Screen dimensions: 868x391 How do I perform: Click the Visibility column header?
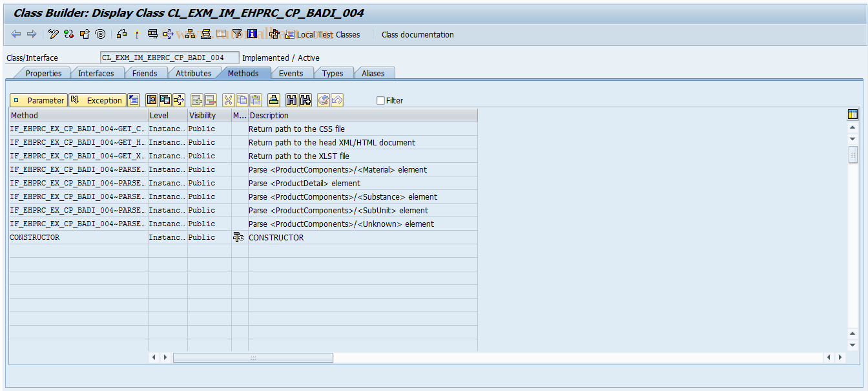tap(210, 115)
